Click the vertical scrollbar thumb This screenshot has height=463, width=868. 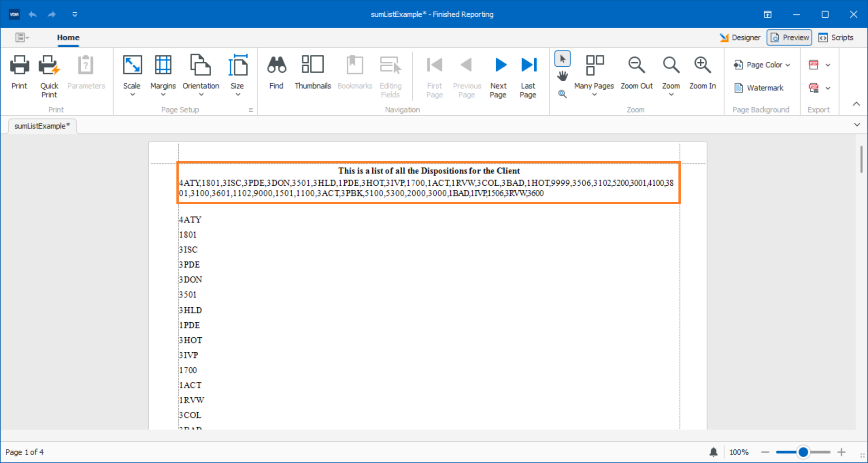click(861, 159)
